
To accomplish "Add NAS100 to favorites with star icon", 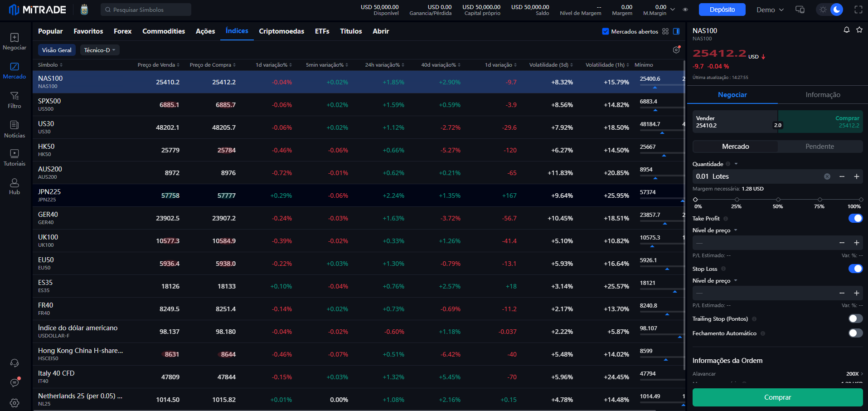I will coord(859,30).
